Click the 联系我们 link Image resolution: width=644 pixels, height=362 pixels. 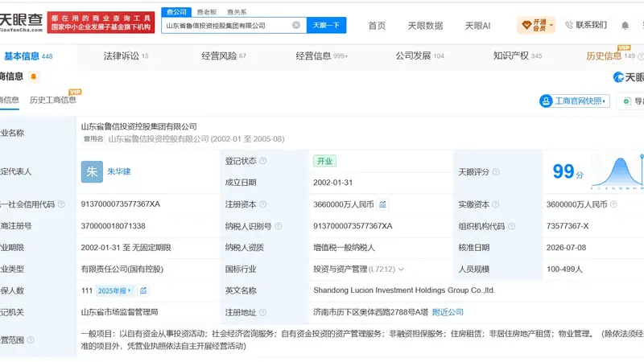point(591,25)
